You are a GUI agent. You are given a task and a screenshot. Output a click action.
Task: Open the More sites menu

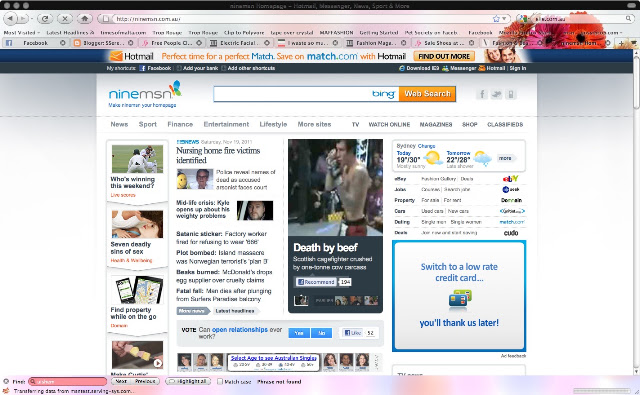tap(314, 124)
